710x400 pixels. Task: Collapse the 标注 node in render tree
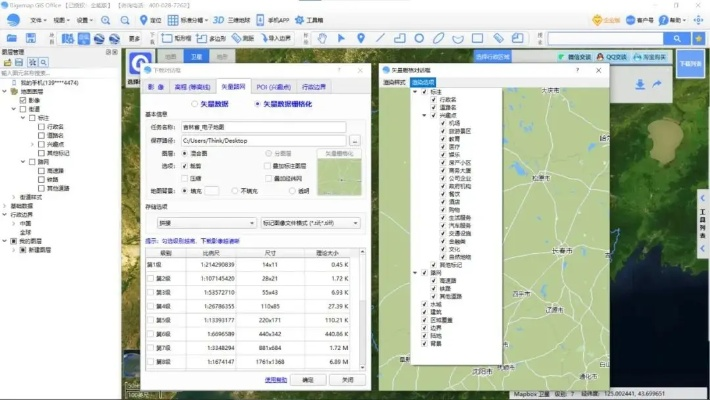point(415,92)
